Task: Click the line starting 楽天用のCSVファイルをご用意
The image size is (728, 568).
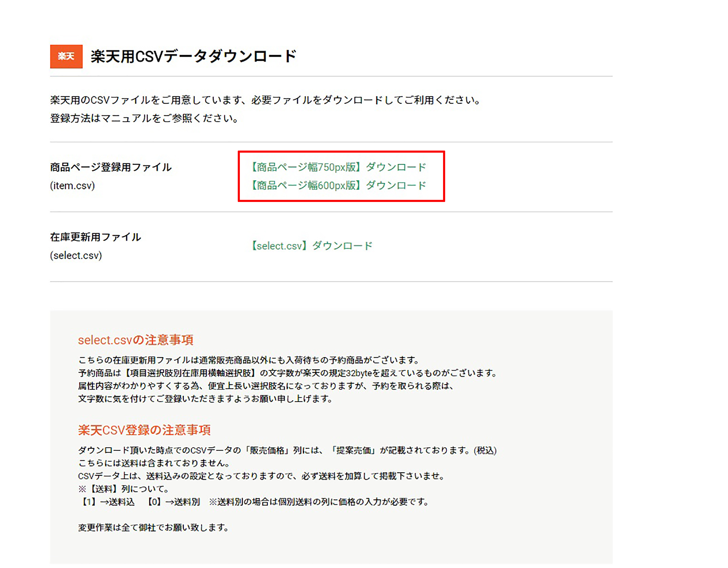Action: [266, 100]
